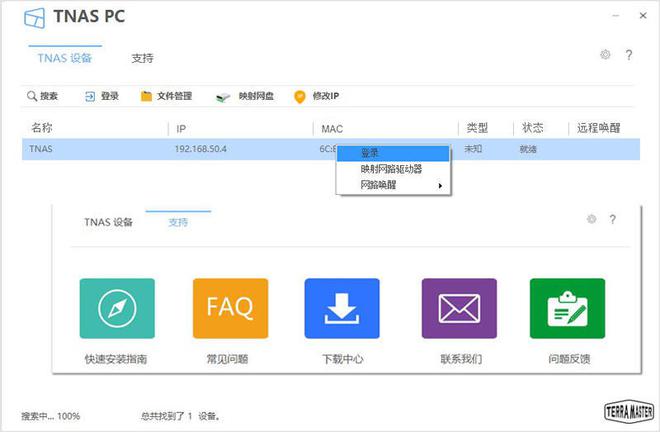This screenshot has width=660, height=432.
Task: Click the 下载中心 label
Action: point(343,359)
